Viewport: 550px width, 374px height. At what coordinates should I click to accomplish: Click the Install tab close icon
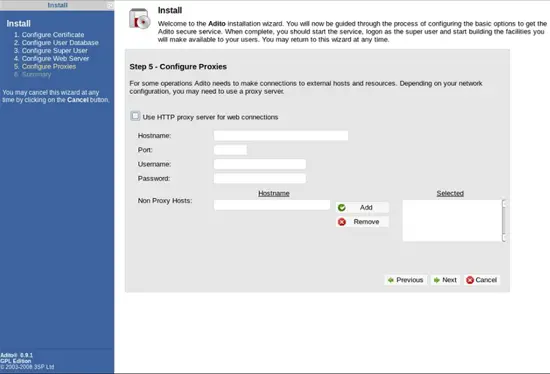pos(110,5)
